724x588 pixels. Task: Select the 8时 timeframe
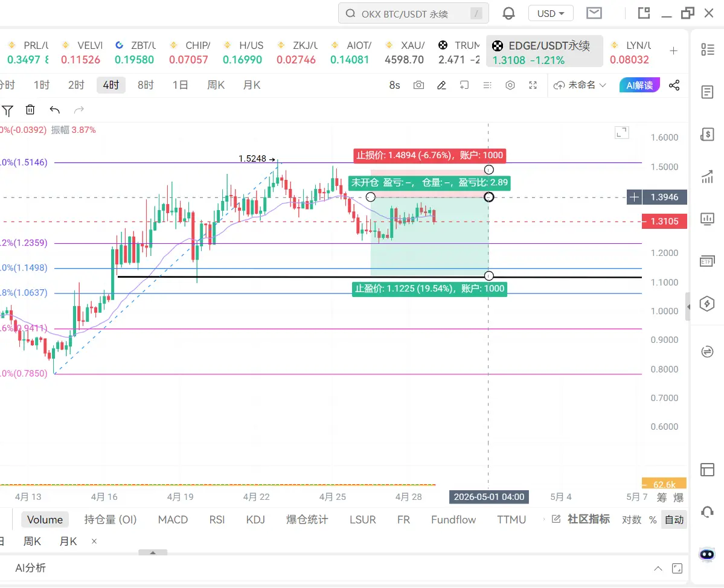146,85
